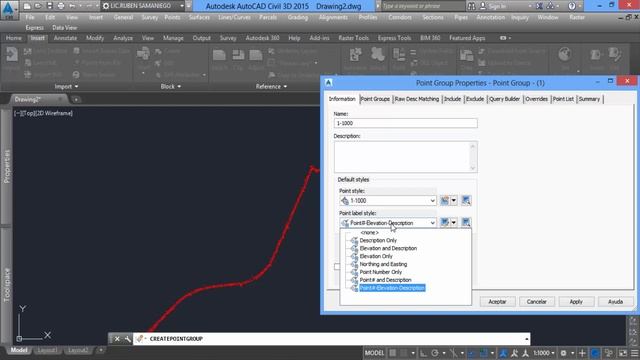Switch to the Annotate ribbon tab
The height and width of the screenshot is (360, 640).
[65, 38]
